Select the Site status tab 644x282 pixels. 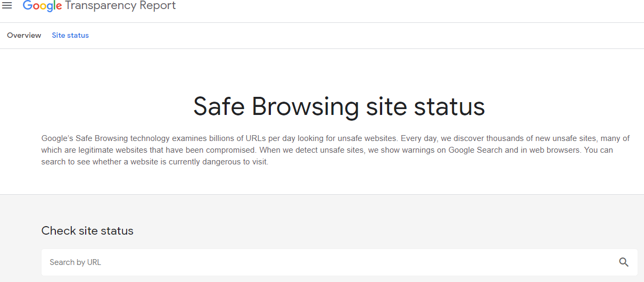coord(70,35)
